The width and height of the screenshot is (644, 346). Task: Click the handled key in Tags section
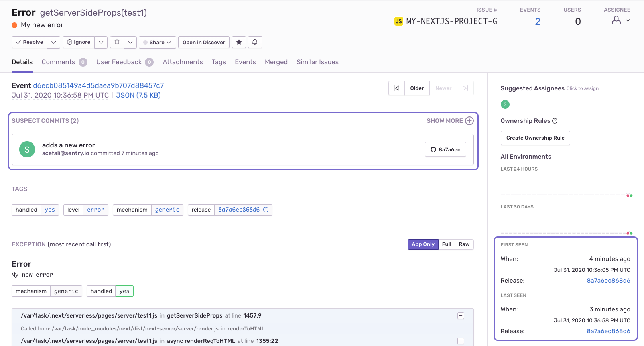(26, 210)
